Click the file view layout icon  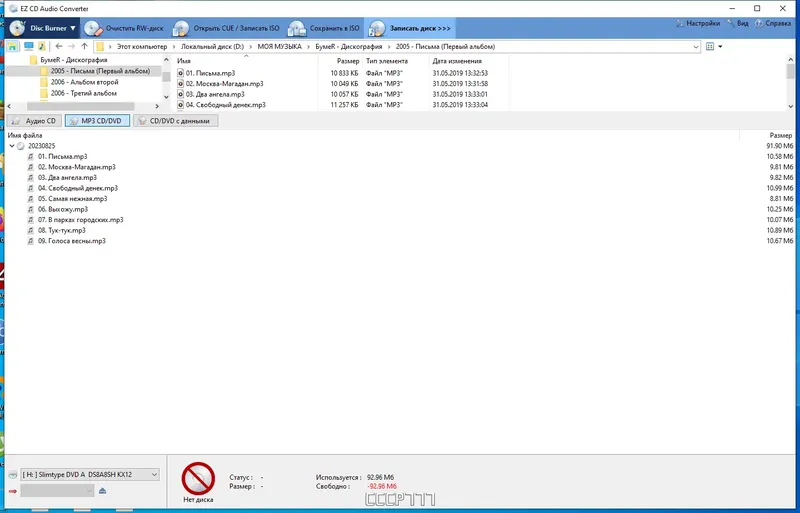(x=710, y=46)
